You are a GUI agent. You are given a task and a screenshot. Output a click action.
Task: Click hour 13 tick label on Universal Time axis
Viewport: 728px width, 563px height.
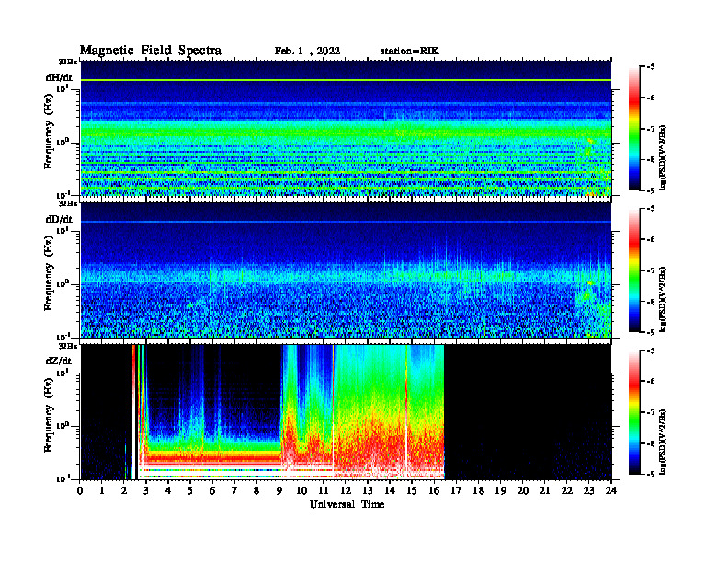(x=368, y=490)
